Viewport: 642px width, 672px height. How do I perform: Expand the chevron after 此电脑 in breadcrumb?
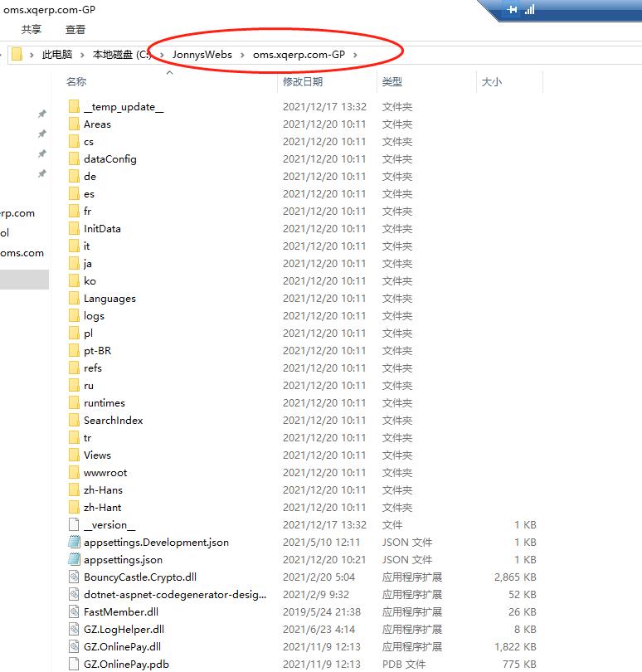click(82, 55)
